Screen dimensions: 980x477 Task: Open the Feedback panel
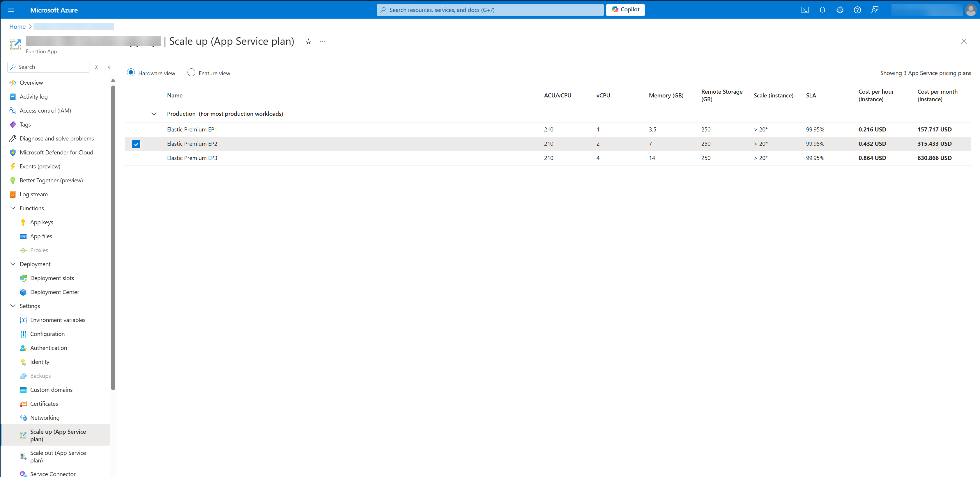[x=875, y=10]
